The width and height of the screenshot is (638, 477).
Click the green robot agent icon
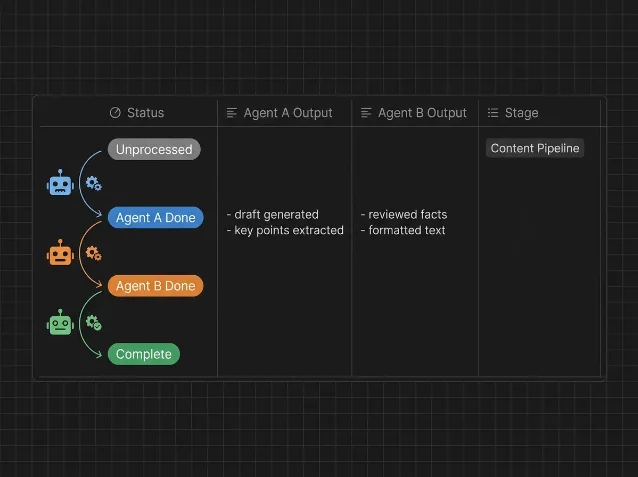point(60,322)
